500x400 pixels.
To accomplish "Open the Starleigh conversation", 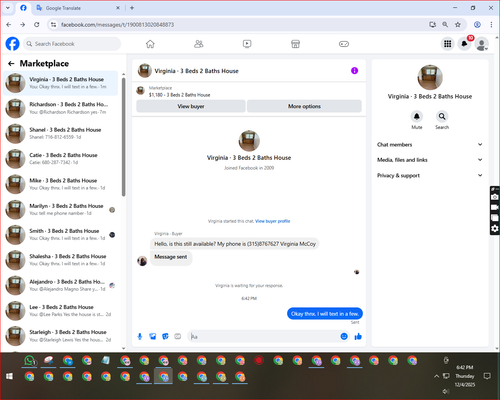I will tap(61, 336).
